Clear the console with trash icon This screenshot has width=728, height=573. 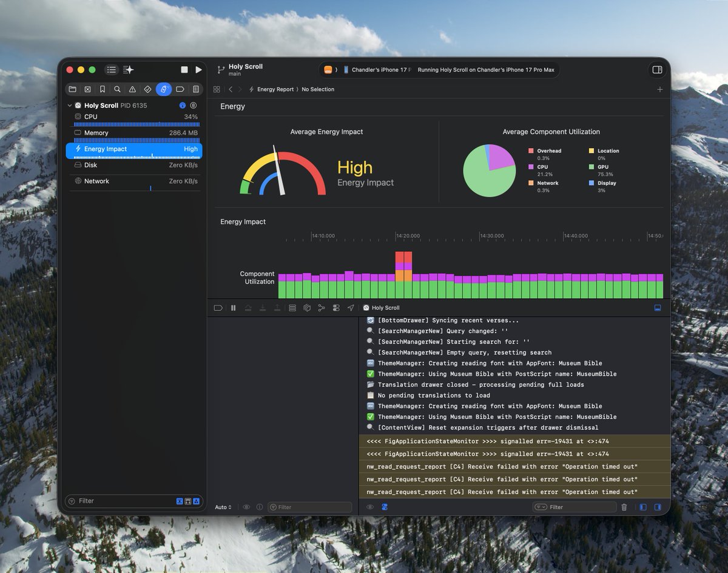pos(624,507)
